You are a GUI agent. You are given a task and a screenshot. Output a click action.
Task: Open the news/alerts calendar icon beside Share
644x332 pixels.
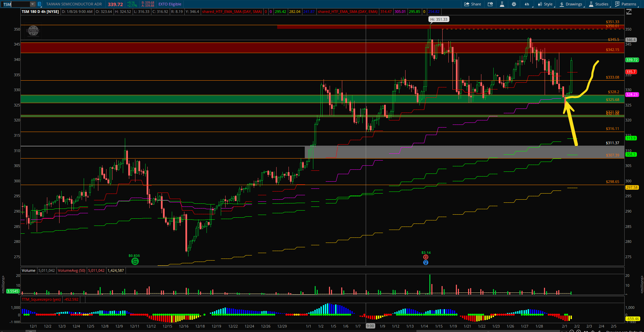[490, 4]
